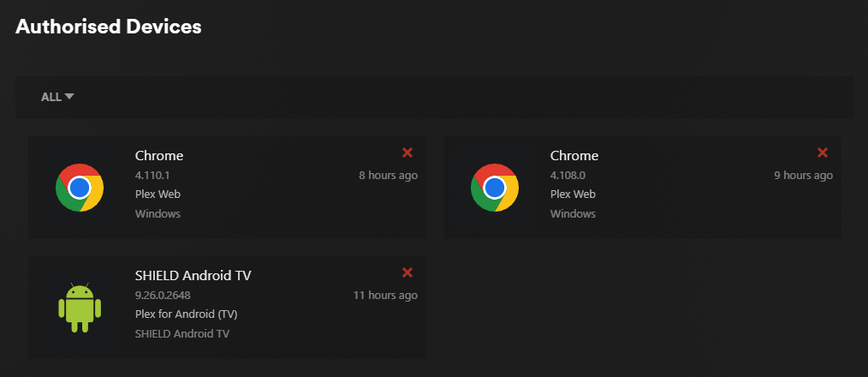This screenshot has height=377, width=868.
Task: Click the 11 hours ago timestamp
Action: point(385,295)
